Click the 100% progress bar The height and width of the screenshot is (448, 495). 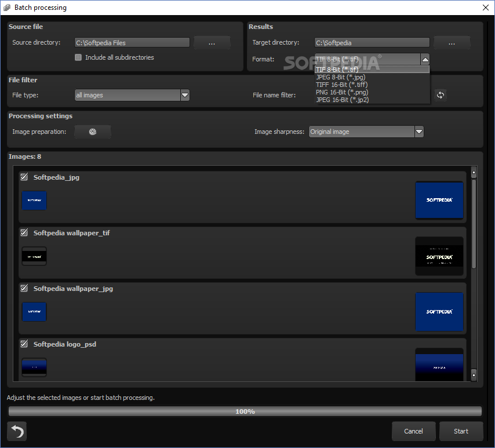click(x=245, y=411)
